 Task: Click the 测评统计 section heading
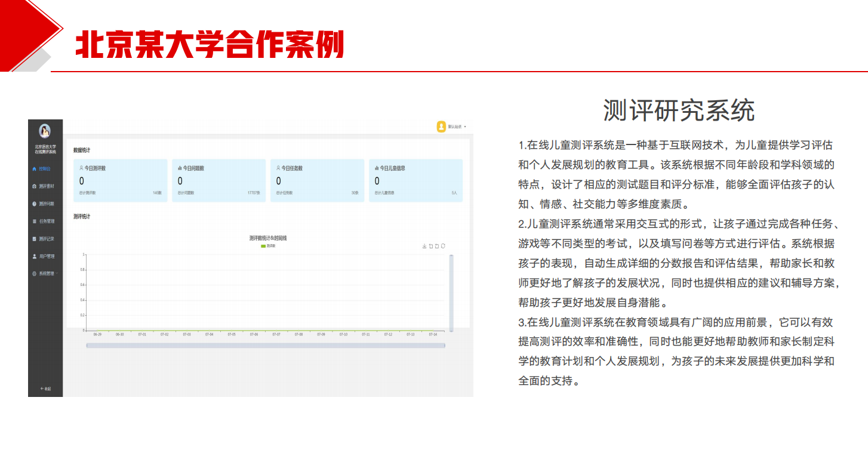(82, 216)
